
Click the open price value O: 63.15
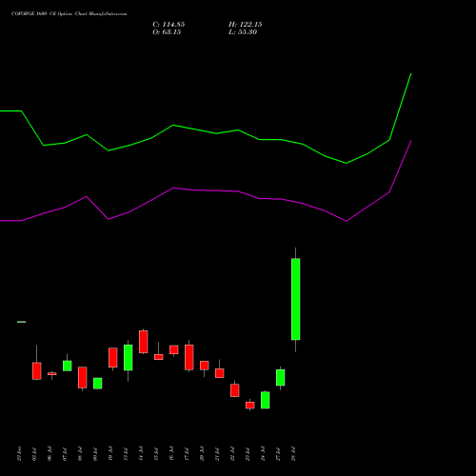click(167, 32)
